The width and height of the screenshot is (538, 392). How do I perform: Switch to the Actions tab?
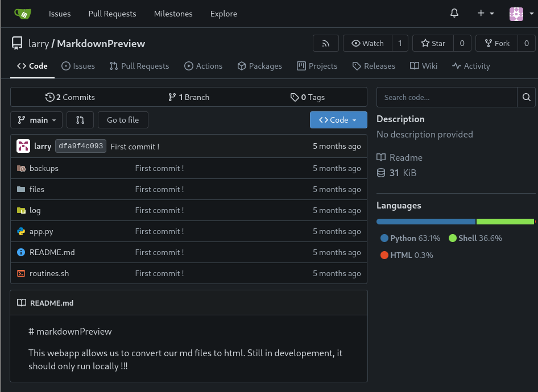(x=203, y=66)
